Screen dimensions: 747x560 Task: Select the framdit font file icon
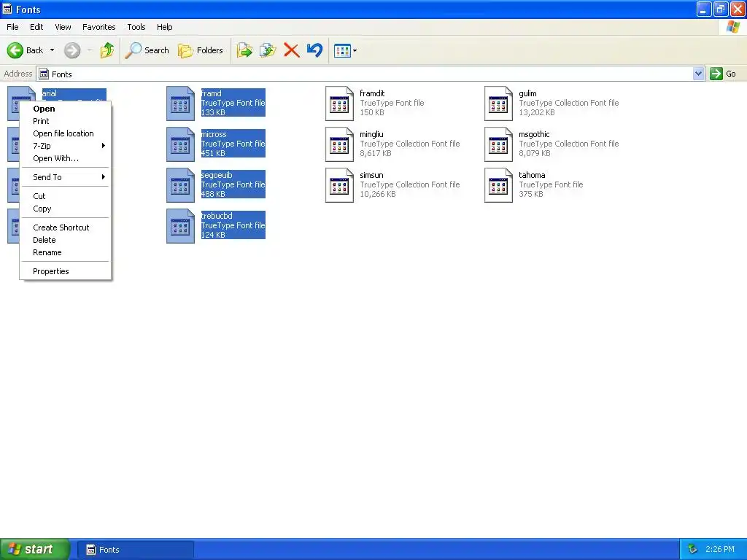340,104
